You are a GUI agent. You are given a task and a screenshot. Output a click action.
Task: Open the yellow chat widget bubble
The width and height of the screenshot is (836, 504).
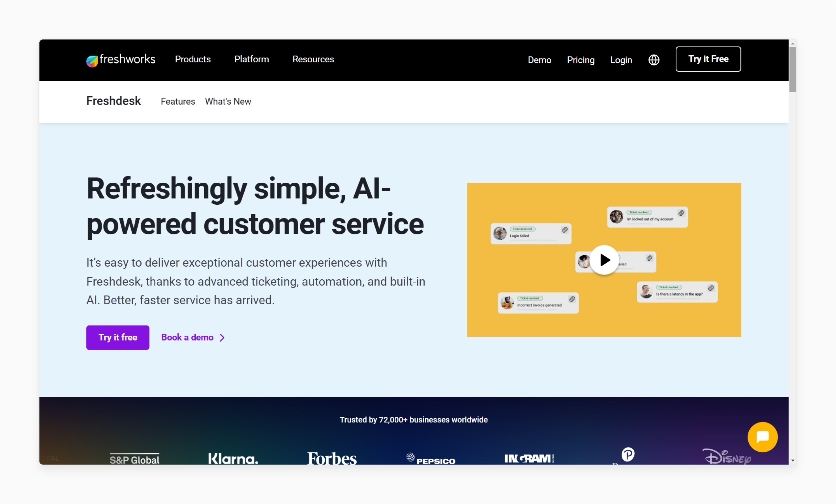(762, 437)
